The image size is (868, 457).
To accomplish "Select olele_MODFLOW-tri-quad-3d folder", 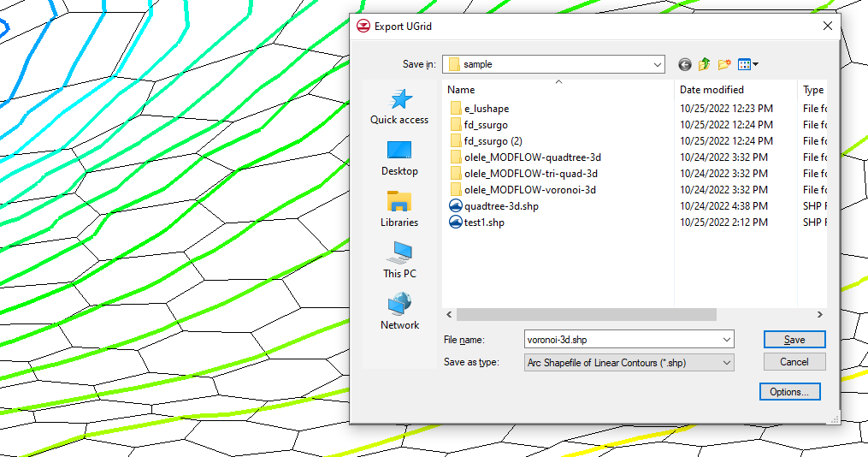I will [x=523, y=174].
